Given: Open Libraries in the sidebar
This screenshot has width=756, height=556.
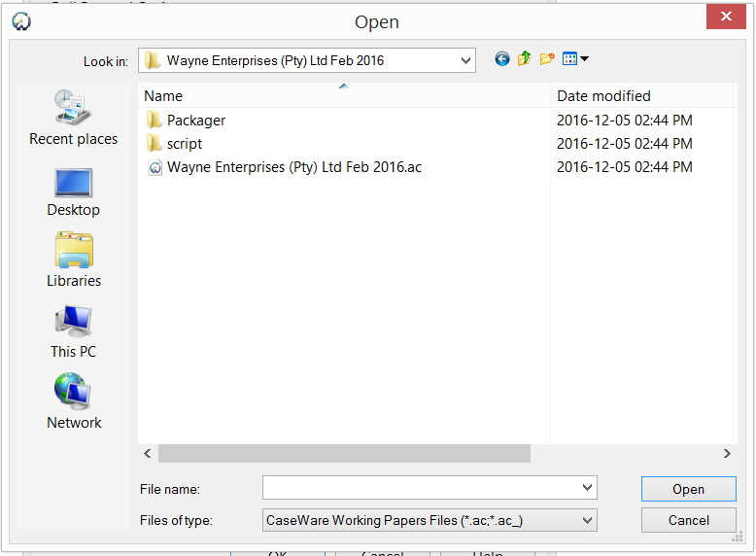Looking at the screenshot, I should click(x=74, y=260).
